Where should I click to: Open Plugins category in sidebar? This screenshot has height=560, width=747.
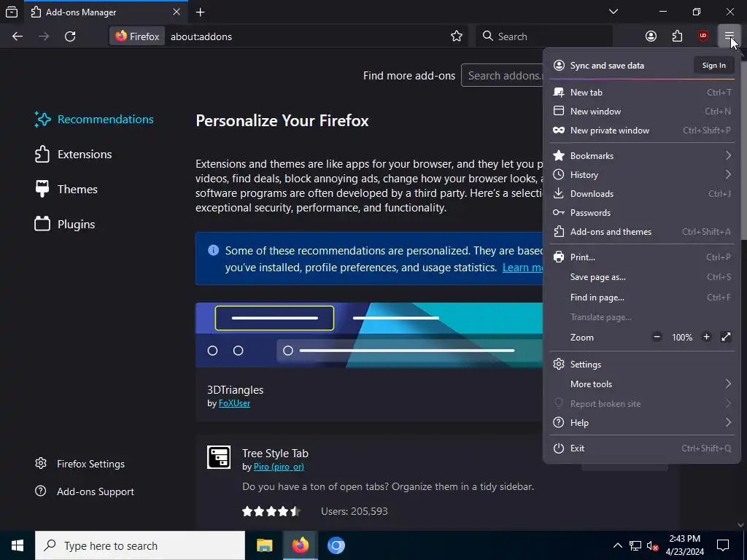(x=65, y=225)
